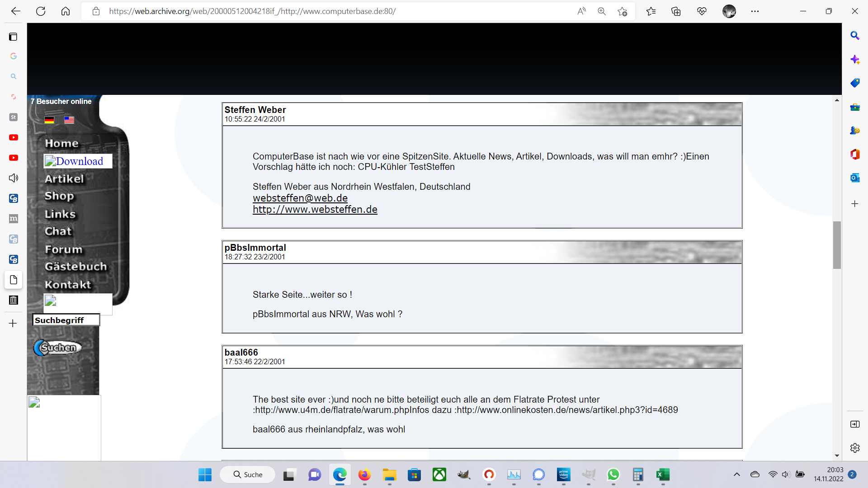
Task: Open the vertical tabs action menu
Action: (x=13, y=37)
